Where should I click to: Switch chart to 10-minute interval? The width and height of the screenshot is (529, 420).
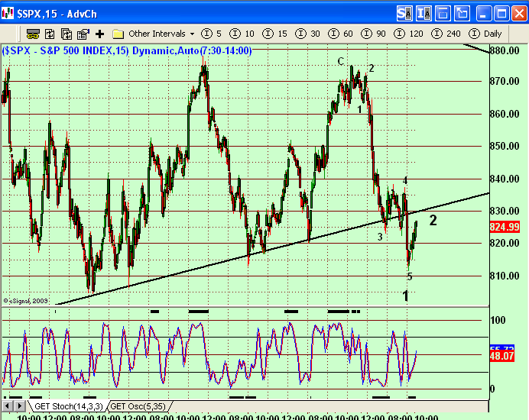point(242,34)
